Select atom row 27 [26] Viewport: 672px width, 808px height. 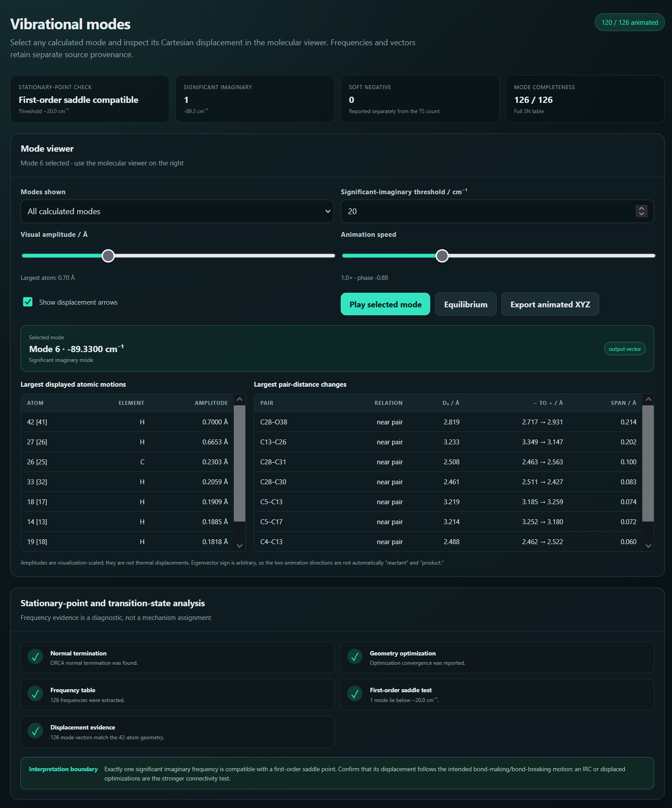point(127,442)
